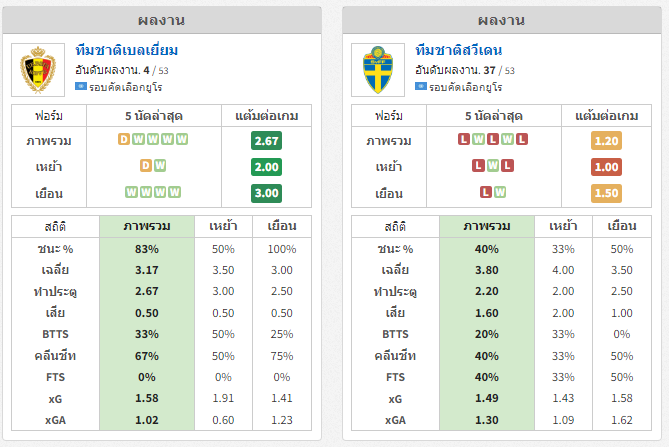
Task: Select the เยือน column in Sweden's stats table
Action: 622,226
